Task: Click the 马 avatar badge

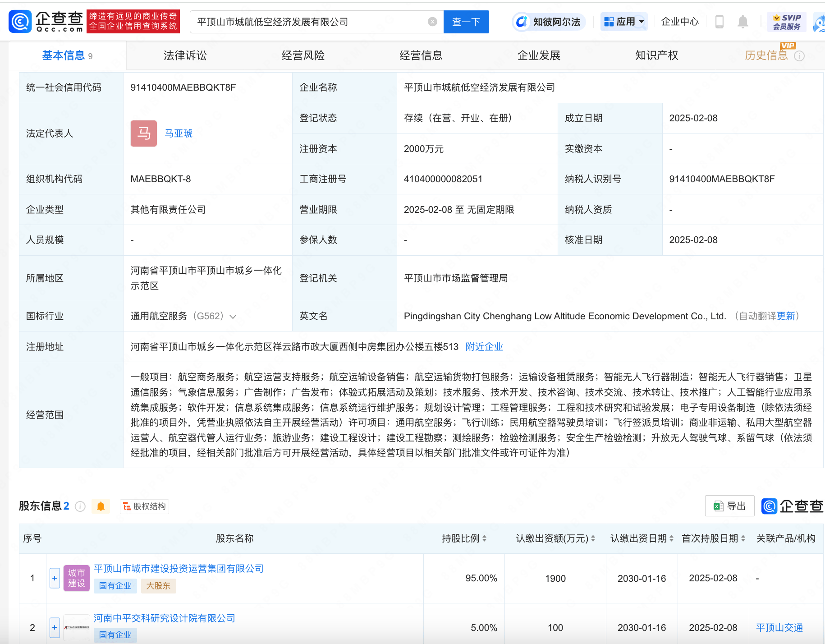Action: (x=144, y=133)
